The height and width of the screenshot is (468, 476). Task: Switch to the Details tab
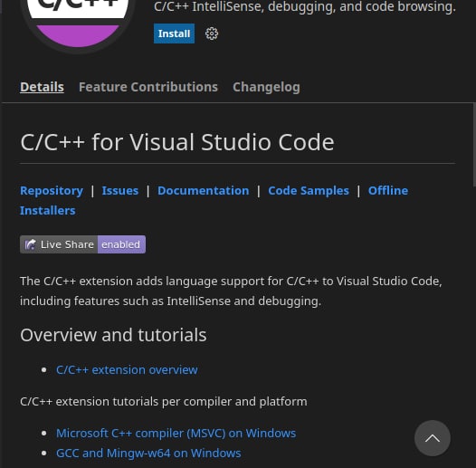[x=42, y=87]
